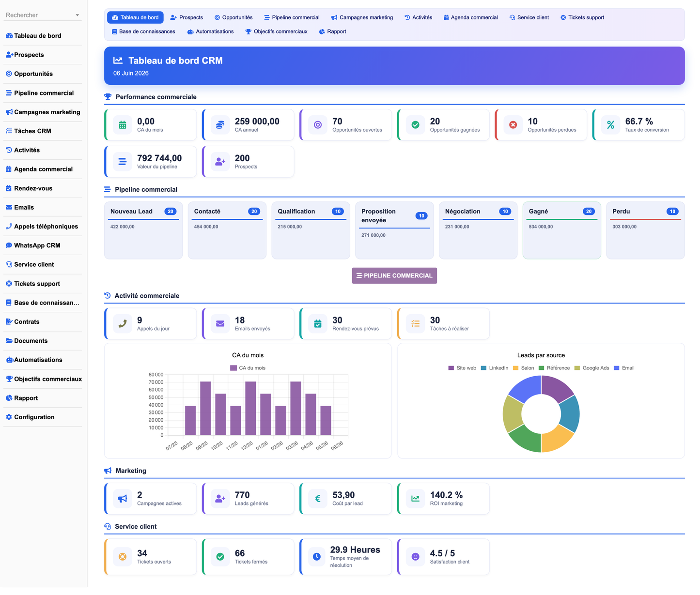Open Configuration in the sidebar
Screen dimensions: 700x595
[x=43, y=417]
